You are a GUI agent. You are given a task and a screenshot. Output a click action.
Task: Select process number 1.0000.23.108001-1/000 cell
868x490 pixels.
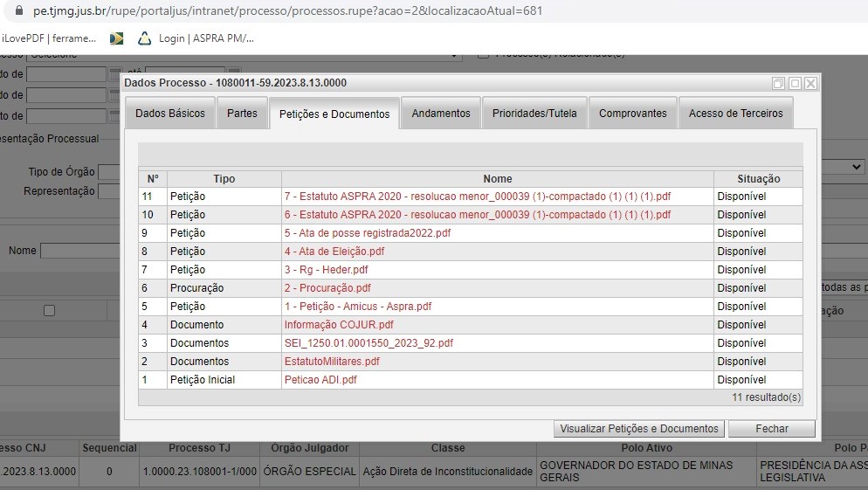click(199, 471)
